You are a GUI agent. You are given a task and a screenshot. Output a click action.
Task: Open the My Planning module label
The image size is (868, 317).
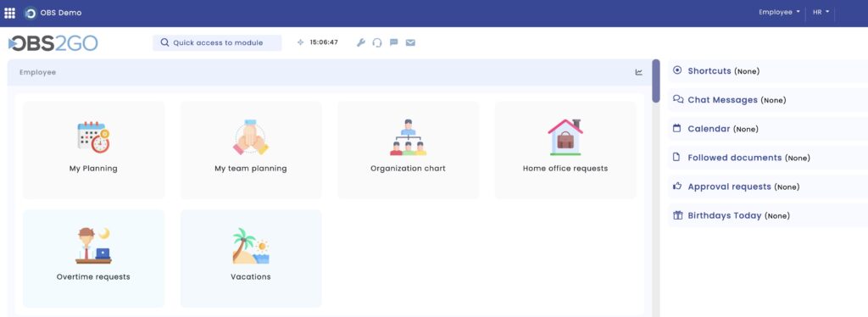[x=93, y=169]
